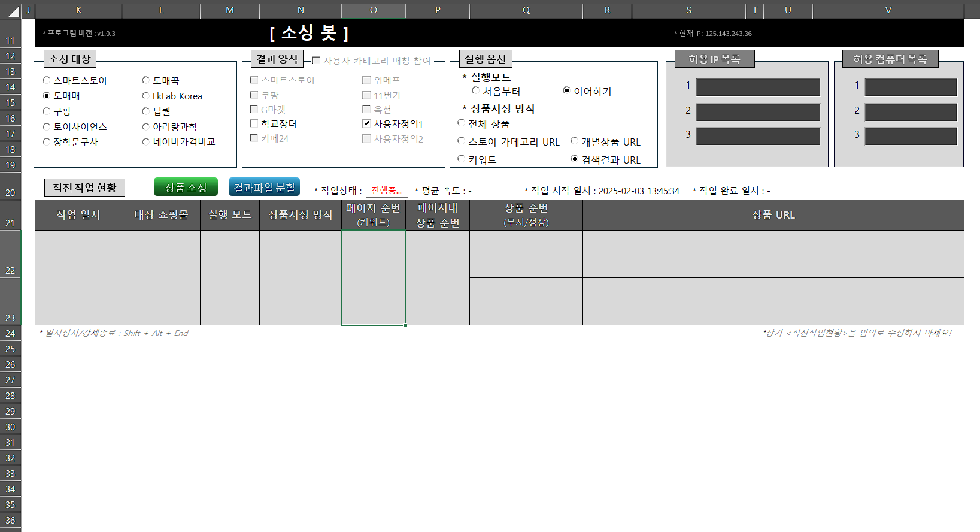Screen dimensions: 980x532
Task: Click the green 상품 소싱 button
Action: (186, 188)
